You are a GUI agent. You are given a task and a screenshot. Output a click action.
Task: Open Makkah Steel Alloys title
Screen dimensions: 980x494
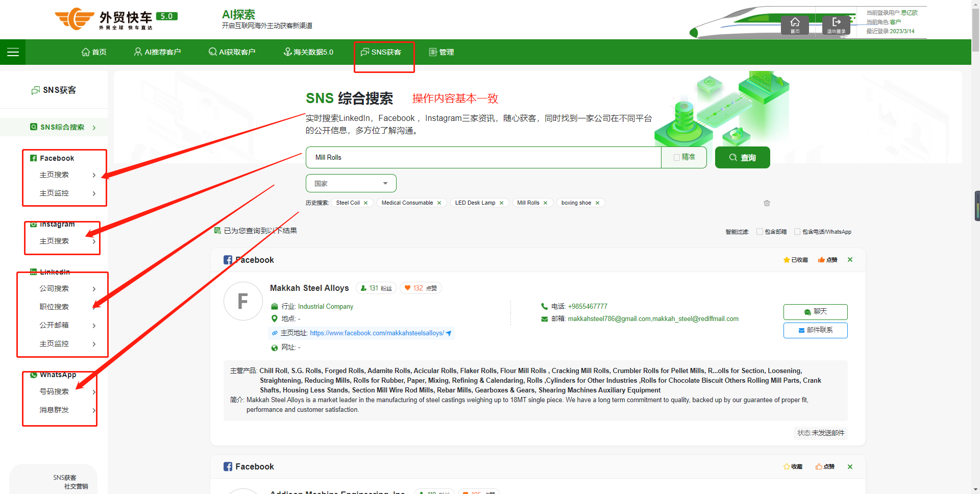click(309, 288)
